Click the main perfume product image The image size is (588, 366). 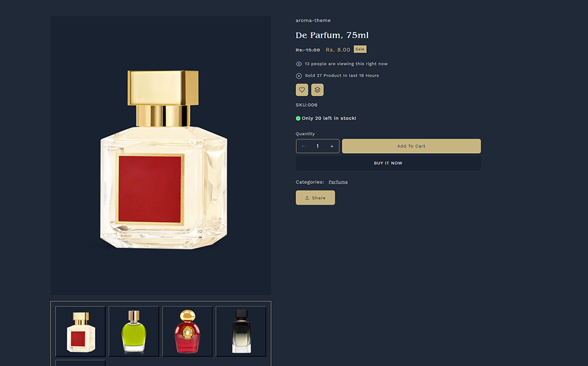tap(161, 156)
